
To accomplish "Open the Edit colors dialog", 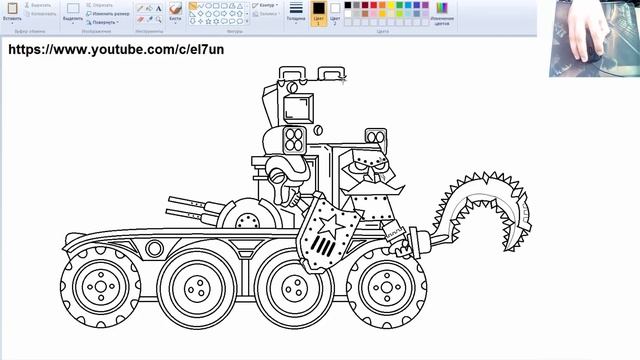I will coord(442,13).
